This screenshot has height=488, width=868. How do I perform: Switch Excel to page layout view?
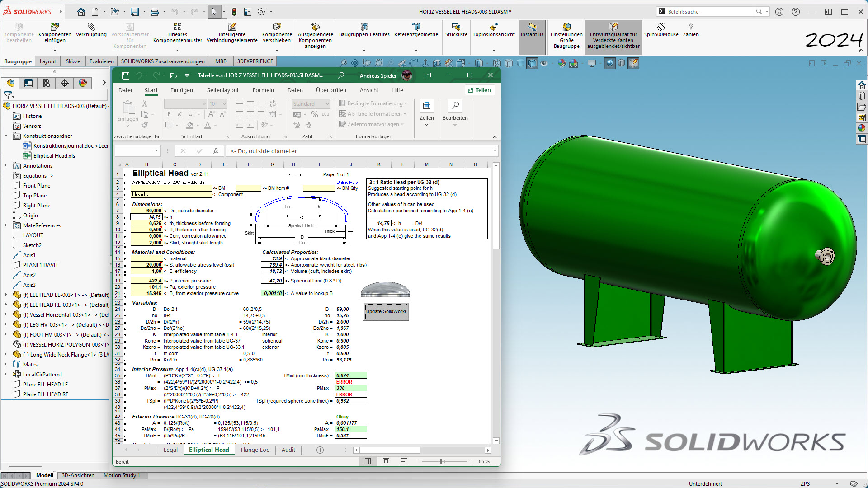point(386,461)
